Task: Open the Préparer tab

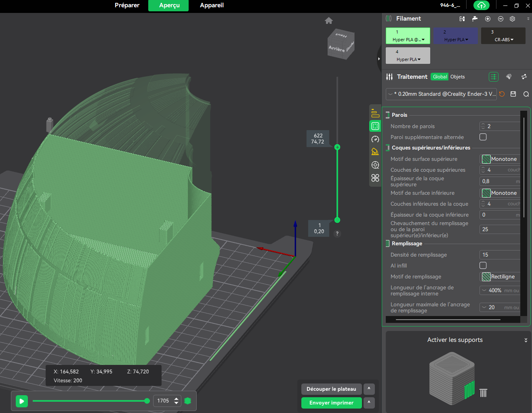Action: pos(127,5)
